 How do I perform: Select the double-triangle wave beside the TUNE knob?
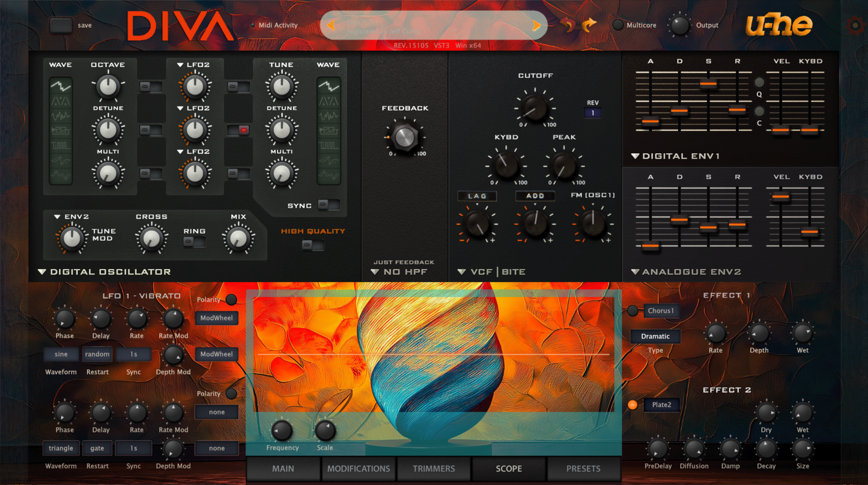(329, 101)
